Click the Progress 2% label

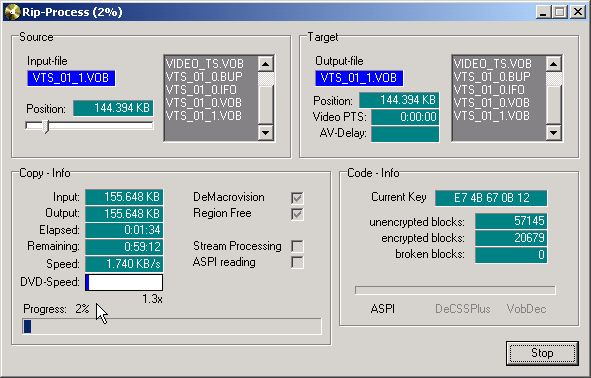(56, 309)
